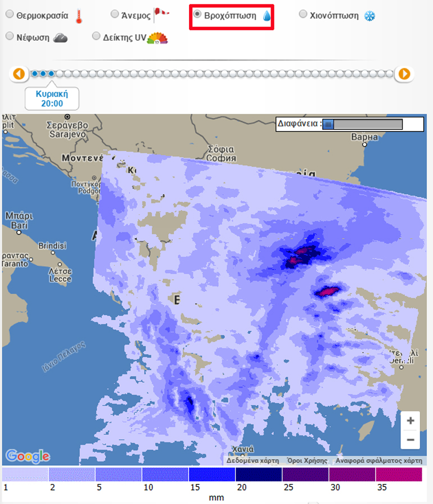The image size is (433, 504).
Task: Select the Άνεμος radio button
Action: [115, 15]
